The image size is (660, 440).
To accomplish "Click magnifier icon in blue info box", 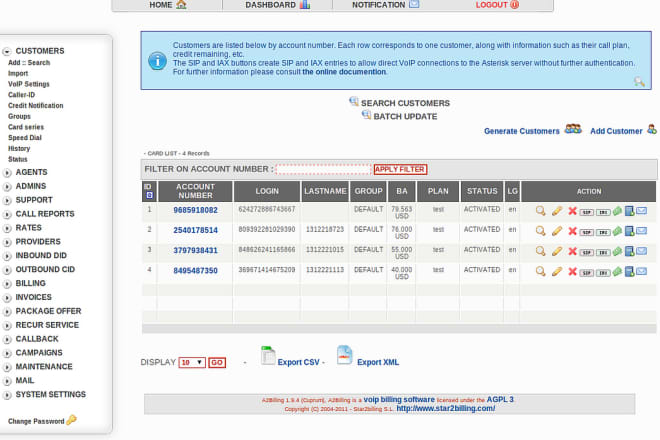I will coord(639,82).
